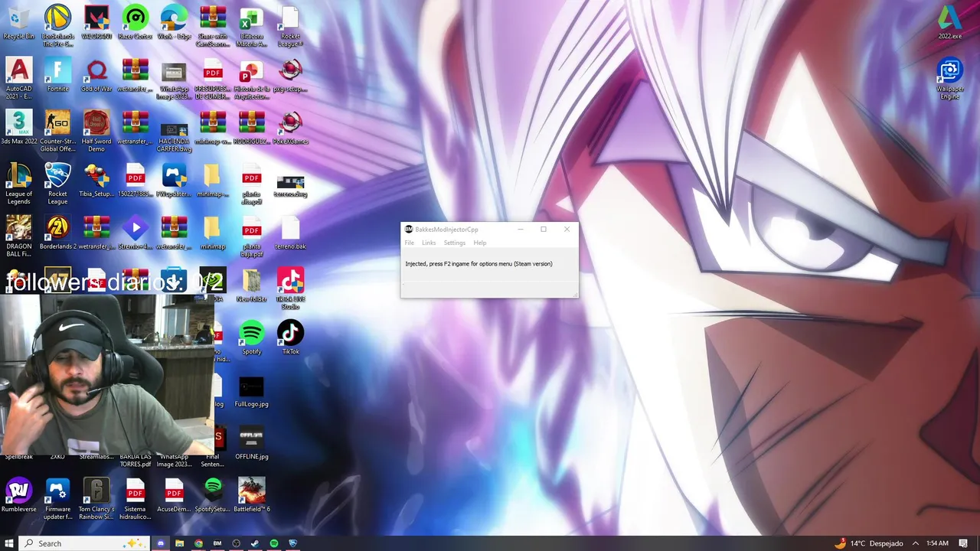Select the planta baja.pdf file
Viewport: 980px width, 551px height.
point(251,236)
